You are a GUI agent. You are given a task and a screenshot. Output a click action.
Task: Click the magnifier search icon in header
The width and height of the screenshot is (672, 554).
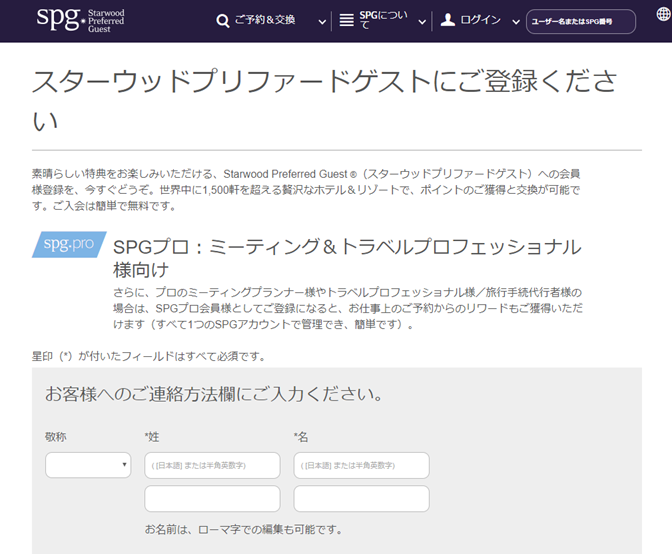point(223,21)
